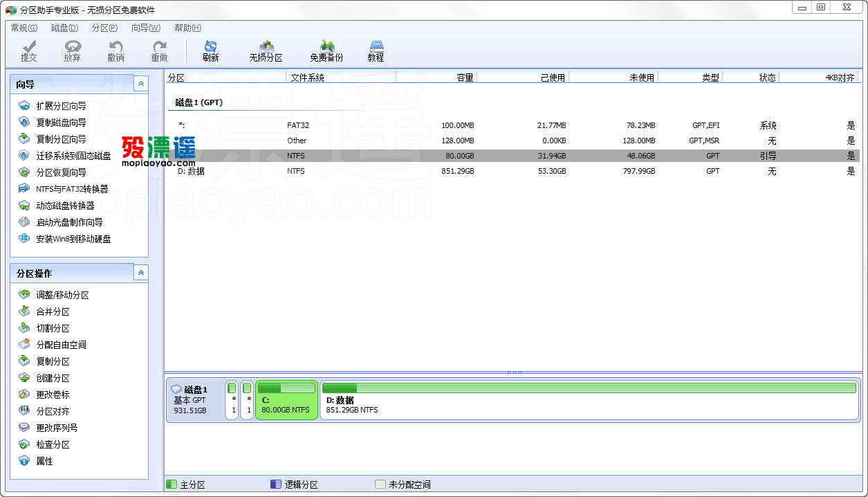The height and width of the screenshot is (497, 868).
Task: Click the 提交 (Apply) toolbar icon
Action: point(29,51)
